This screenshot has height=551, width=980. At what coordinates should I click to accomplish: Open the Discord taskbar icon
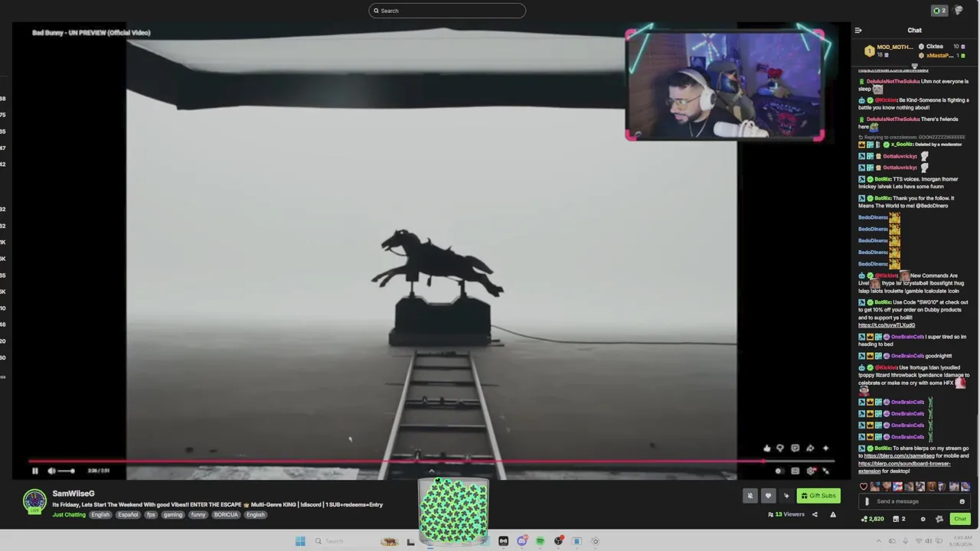point(522,541)
